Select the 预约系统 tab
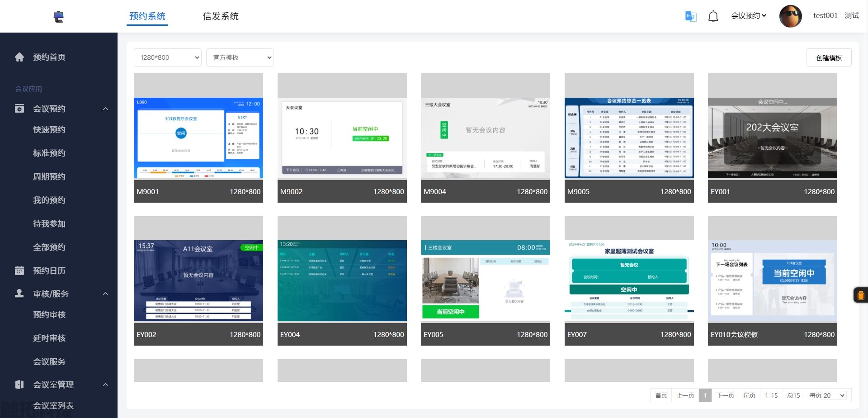The image size is (868, 418). 147,16
